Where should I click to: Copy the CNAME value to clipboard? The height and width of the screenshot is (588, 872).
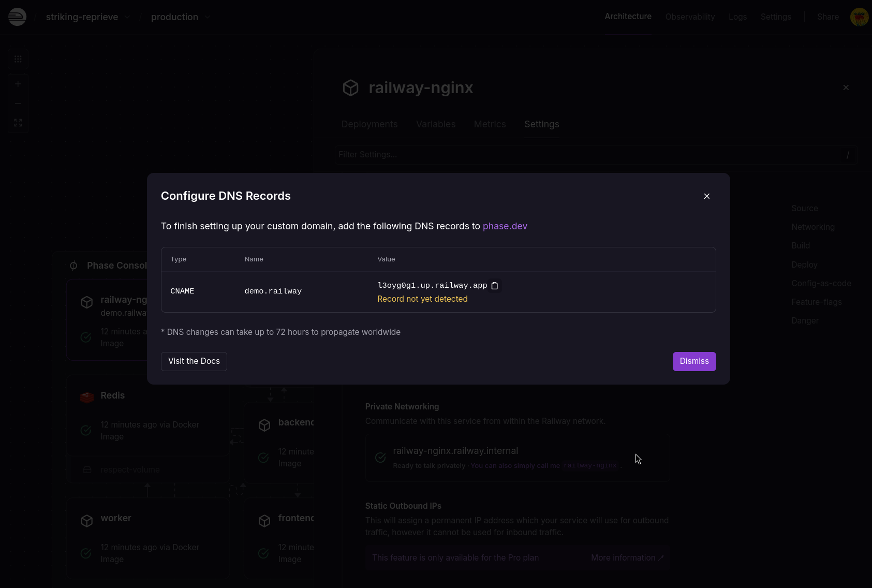click(495, 286)
